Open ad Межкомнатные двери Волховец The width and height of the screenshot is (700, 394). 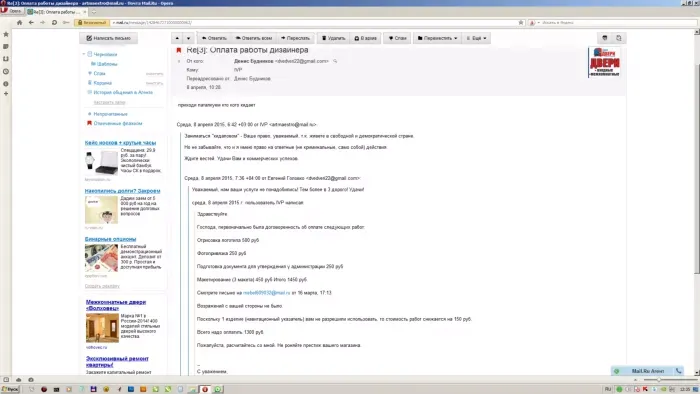tap(116, 305)
